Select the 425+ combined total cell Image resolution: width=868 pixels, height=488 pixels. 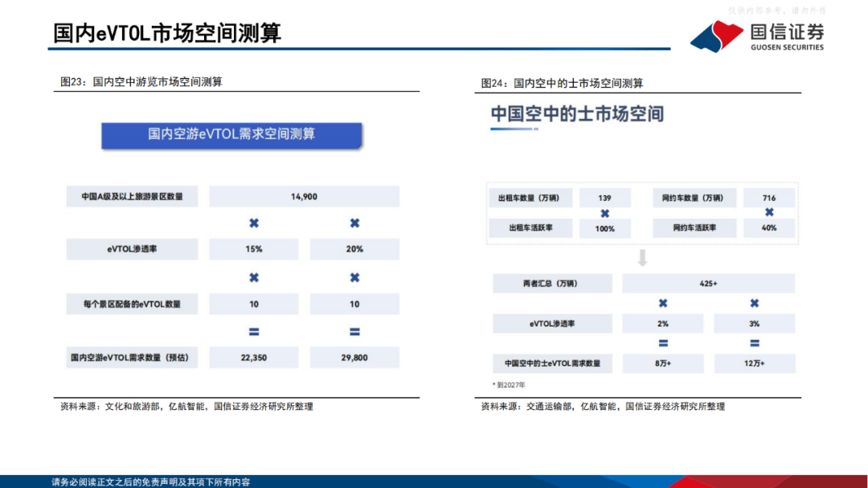(x=707, y=283)
